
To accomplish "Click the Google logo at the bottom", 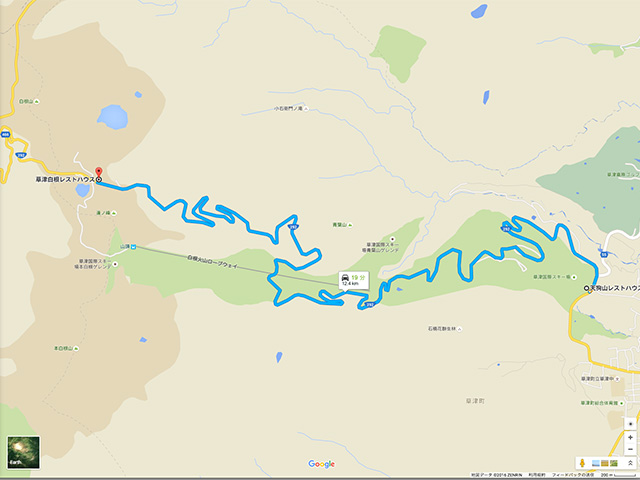I will coord(322,464).
